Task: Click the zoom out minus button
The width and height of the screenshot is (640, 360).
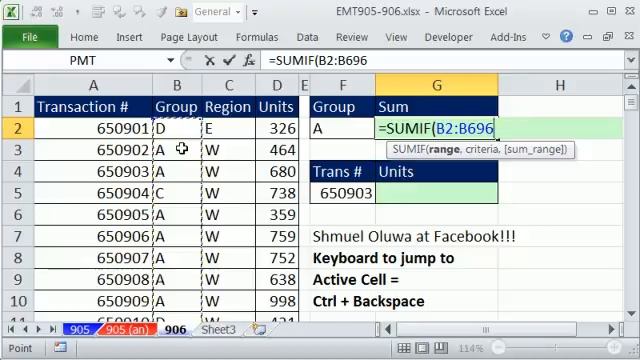Action: pos(498,348)
